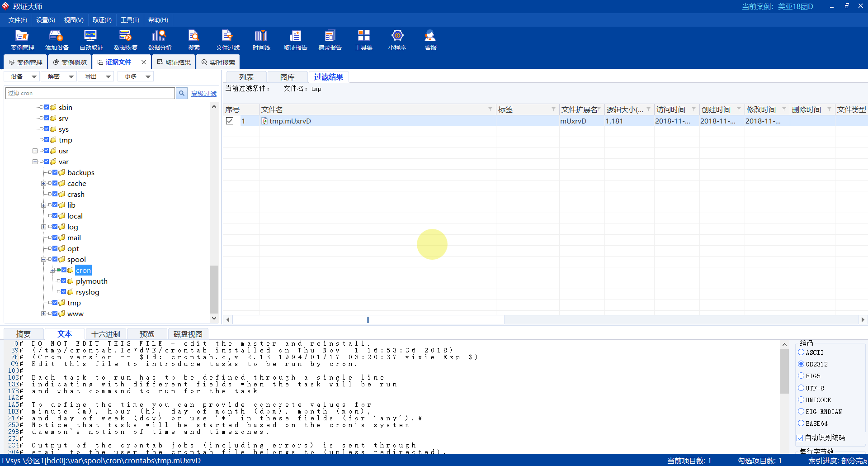
Task: Select ASCII encoding option
Action: pos(801,352)
